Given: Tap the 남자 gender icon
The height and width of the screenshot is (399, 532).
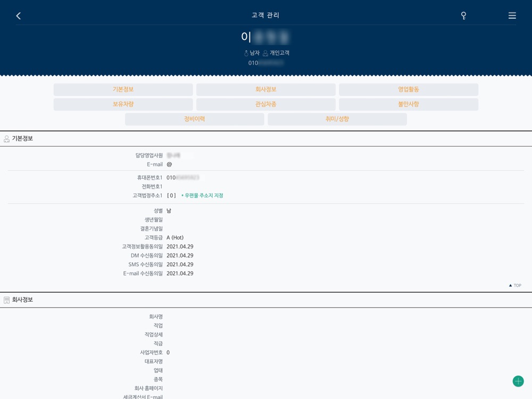Looking at the screenshot, I should [246, 53].
